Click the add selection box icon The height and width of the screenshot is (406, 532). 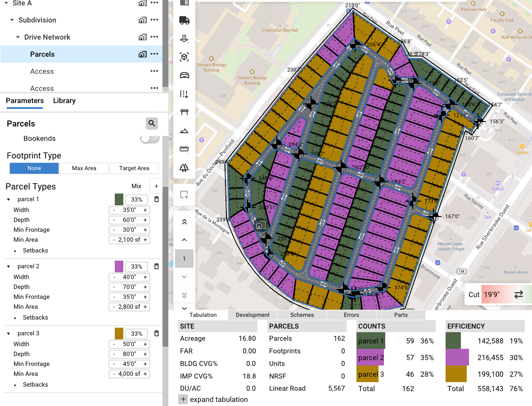pos(184,195)
